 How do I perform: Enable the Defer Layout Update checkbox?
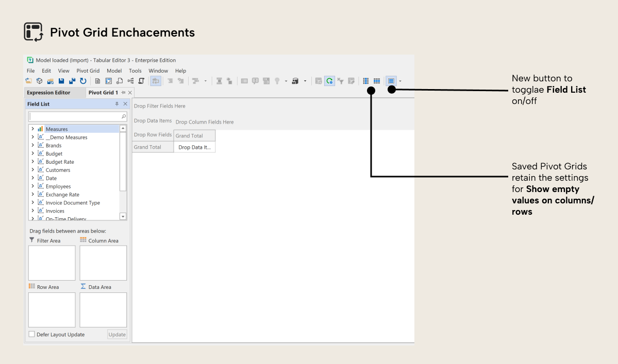pos(31,334)
